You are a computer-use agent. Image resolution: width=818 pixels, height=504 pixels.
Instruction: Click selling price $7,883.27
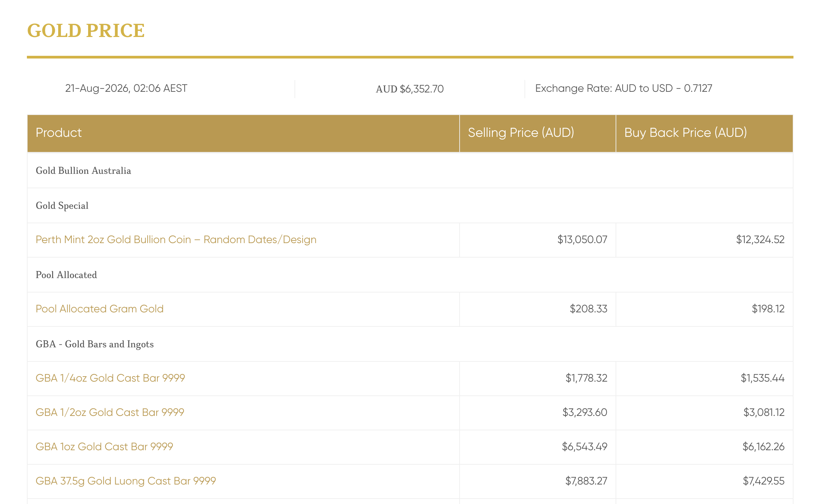[x=586, y=481]
